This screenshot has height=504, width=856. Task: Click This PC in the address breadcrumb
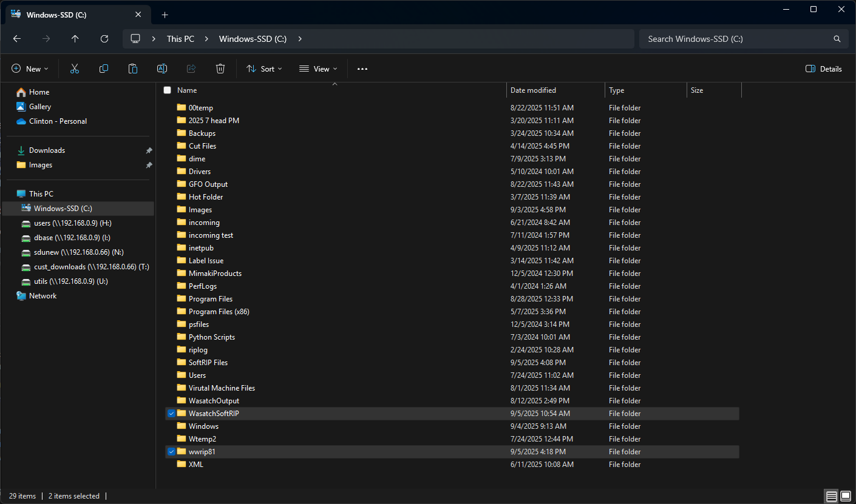point(180,39)
